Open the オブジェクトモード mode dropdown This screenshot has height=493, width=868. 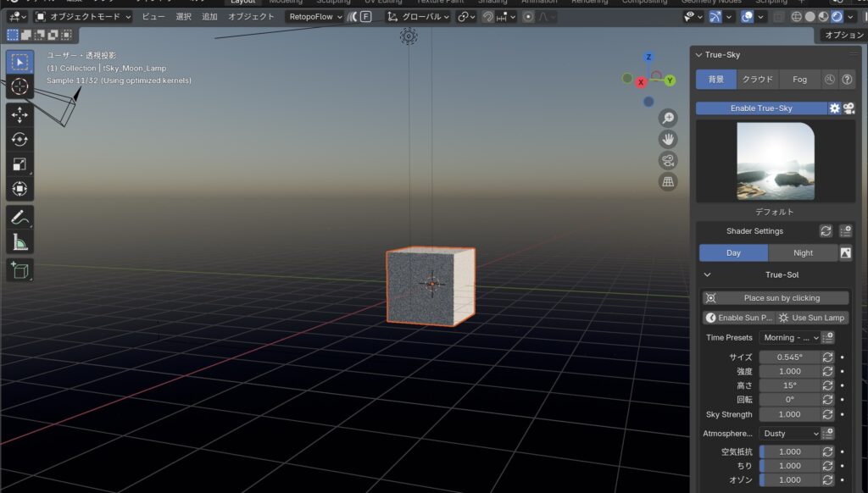(83, 17)
